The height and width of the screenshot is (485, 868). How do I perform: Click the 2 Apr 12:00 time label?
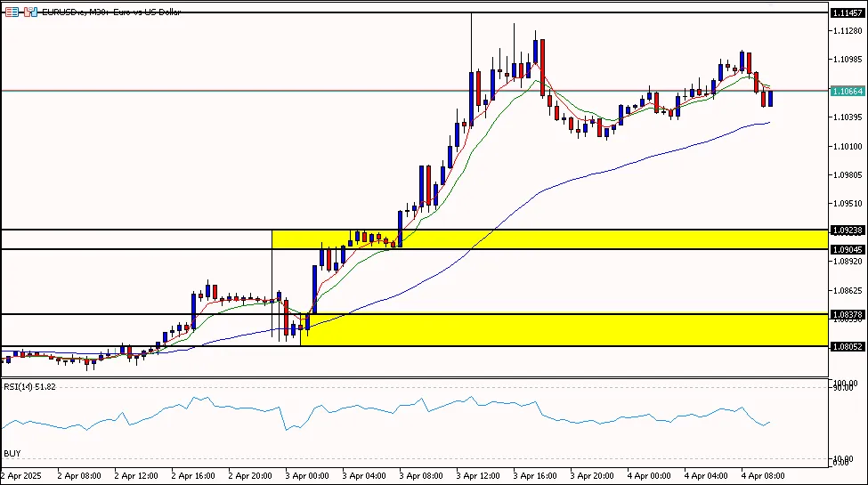coord(136,475)
